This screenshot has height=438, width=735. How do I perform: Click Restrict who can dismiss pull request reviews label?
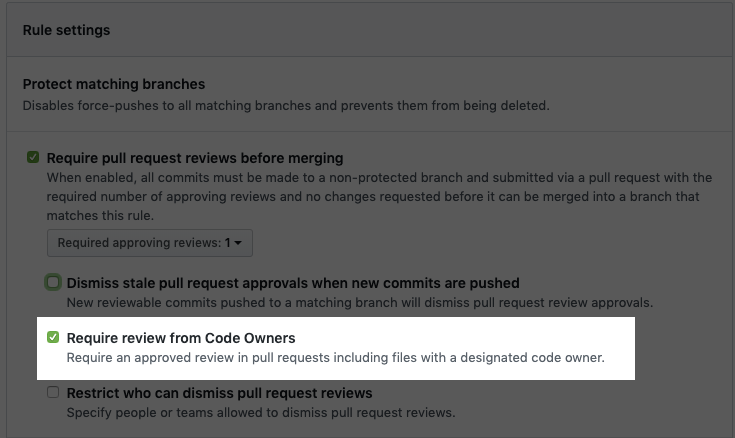(x=219, y=393)
